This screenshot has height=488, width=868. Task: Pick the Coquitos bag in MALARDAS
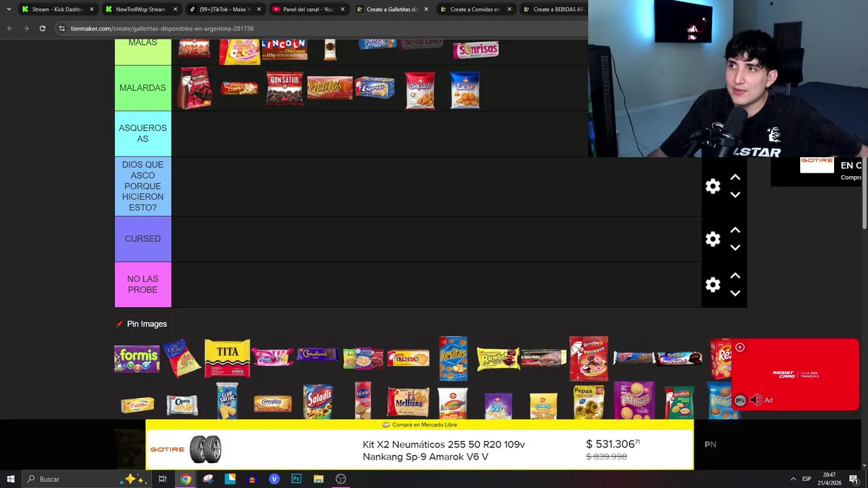click(x=420, y=90)
